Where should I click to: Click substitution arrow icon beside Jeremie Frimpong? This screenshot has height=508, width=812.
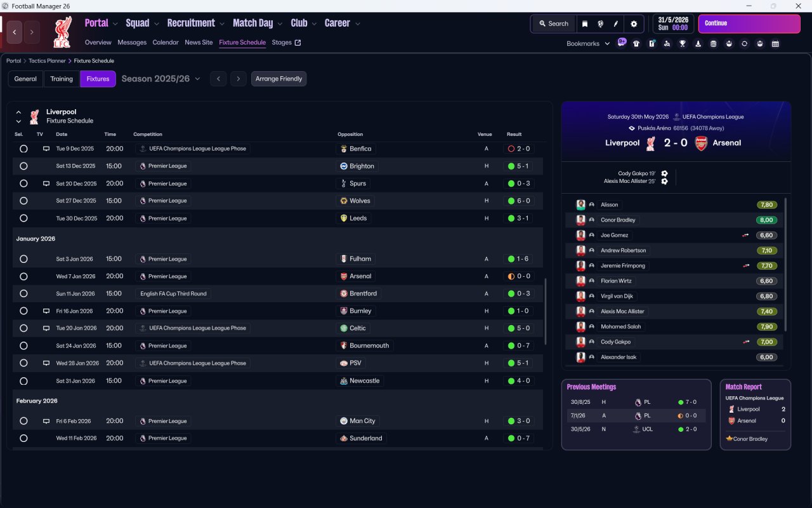pos(746,265)
